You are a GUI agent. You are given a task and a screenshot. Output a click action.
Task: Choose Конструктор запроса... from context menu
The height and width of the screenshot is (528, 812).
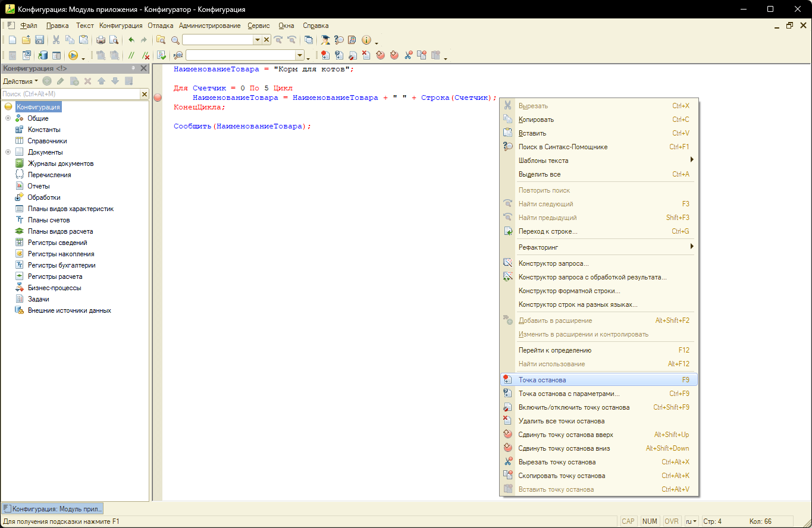point(599,263)
